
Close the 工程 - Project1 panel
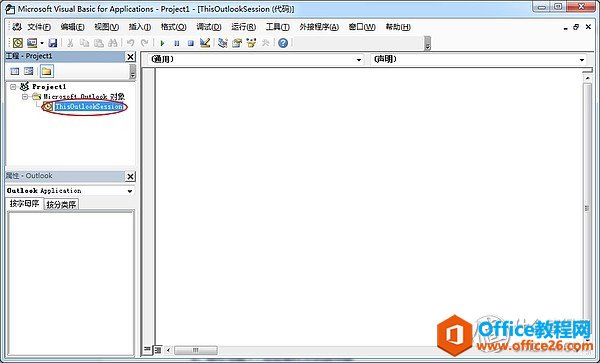[x=130, y=57]
